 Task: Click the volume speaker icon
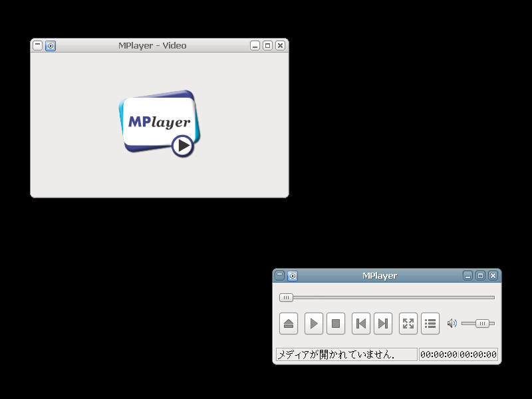(x=452, y=324)
